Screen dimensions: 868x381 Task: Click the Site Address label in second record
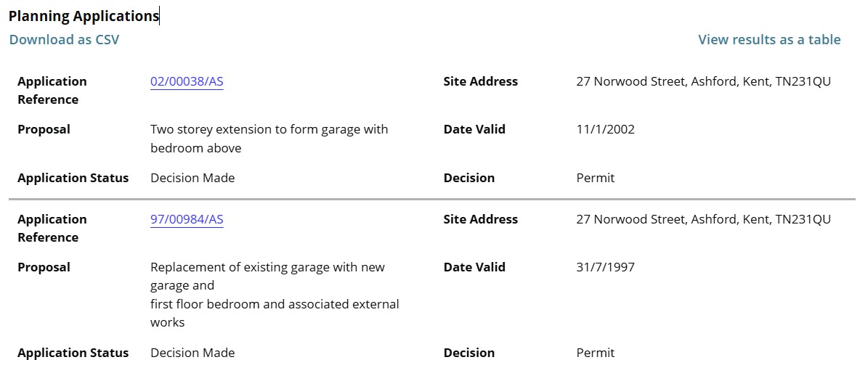point(480,219)
